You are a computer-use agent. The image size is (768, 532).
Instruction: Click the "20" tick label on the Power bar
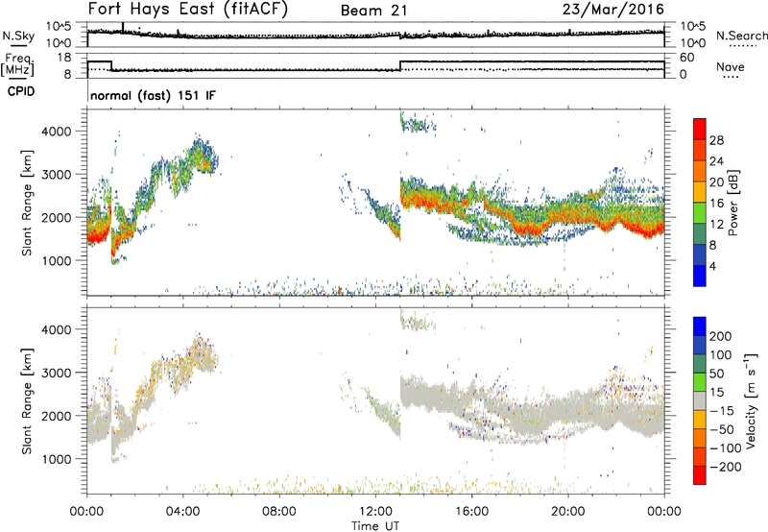pyautogui.click(x=716, y=182)
